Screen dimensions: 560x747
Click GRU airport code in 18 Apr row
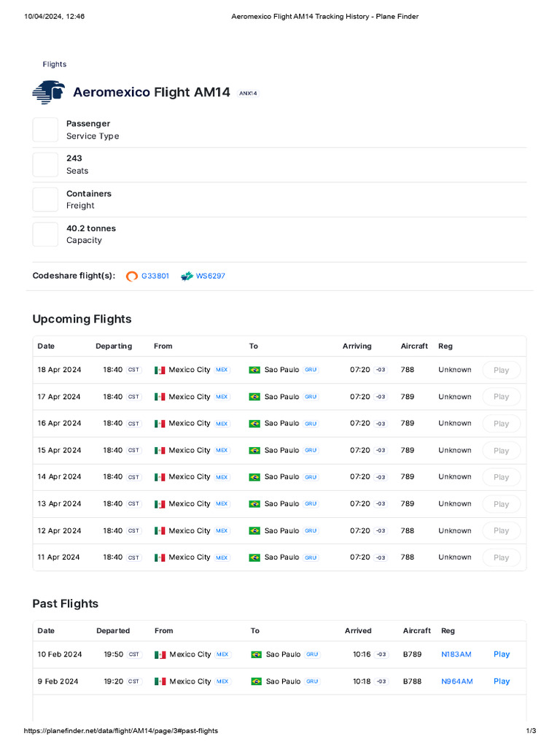311,370
